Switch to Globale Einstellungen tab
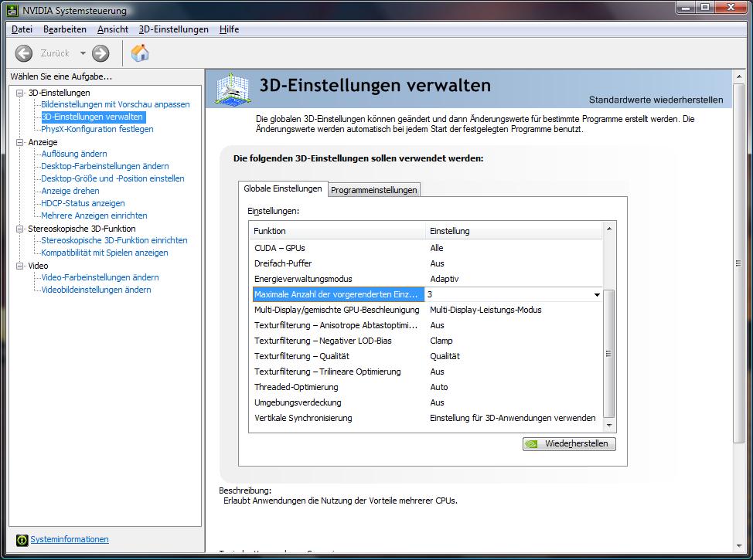The height and width of the screenshot is (560, 753). coord(283,188)
